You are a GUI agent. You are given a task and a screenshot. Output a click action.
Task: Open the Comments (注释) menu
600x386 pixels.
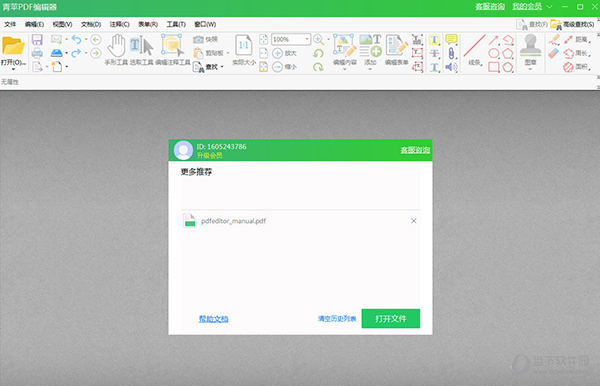click(x=119, y=24)
